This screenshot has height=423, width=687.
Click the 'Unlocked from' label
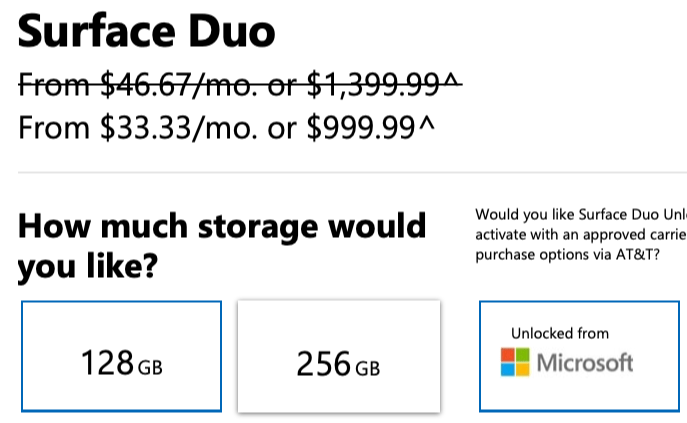click(559, 333)
